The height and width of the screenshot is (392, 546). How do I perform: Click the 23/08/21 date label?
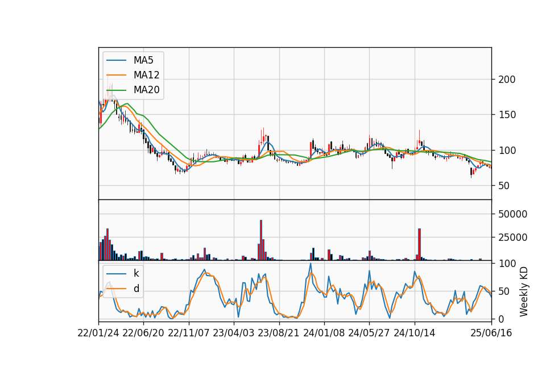pyautogui.click(x=279, y=333)
